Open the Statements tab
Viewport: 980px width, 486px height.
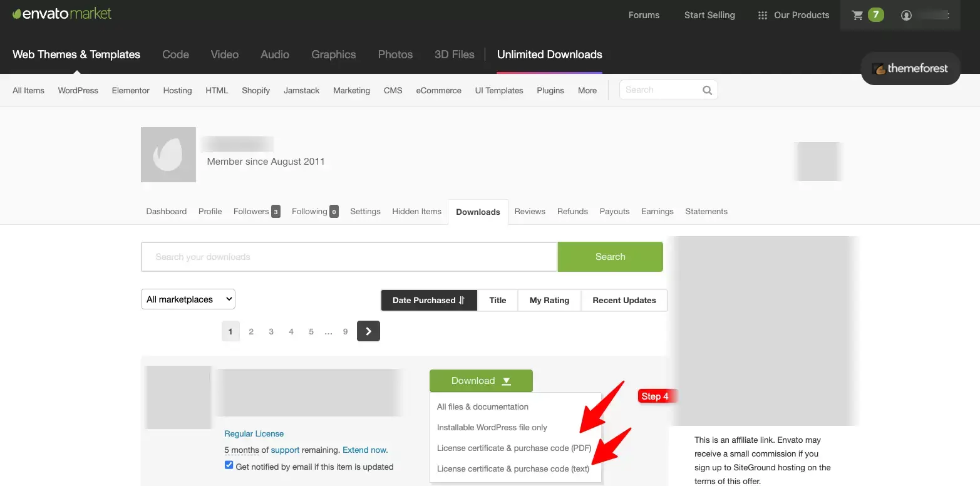click(706, 211)
